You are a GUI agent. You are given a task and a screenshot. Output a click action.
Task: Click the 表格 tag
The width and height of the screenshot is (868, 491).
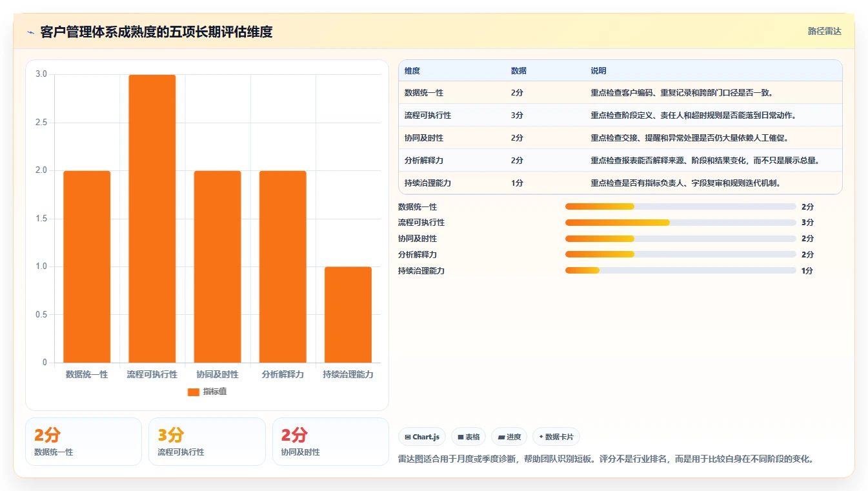(x=469, y=437)
